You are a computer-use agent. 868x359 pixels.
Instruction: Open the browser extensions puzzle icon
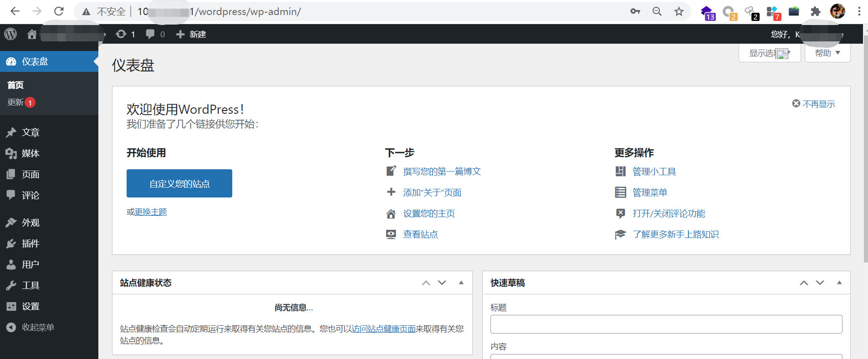coord(816,11)
